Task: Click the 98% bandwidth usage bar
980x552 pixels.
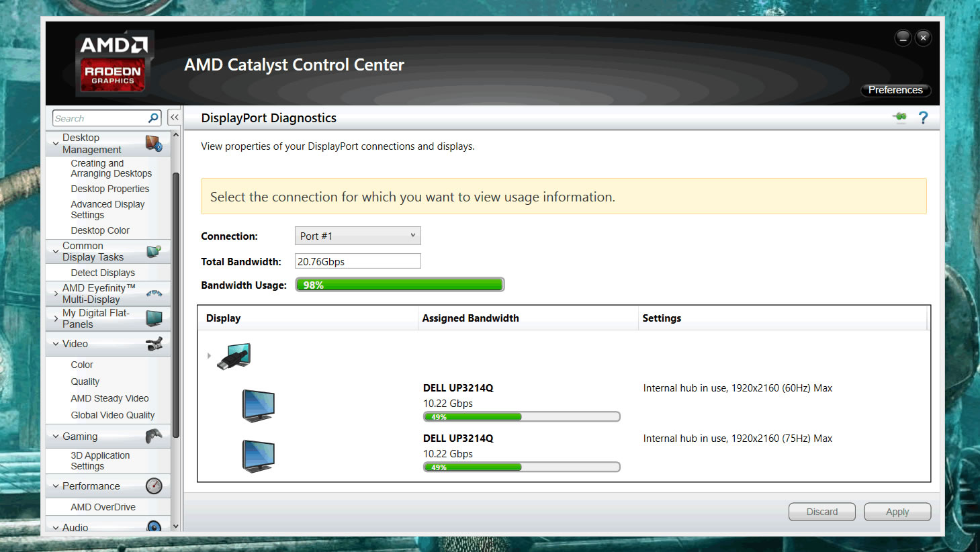Action: coord(400,285)
